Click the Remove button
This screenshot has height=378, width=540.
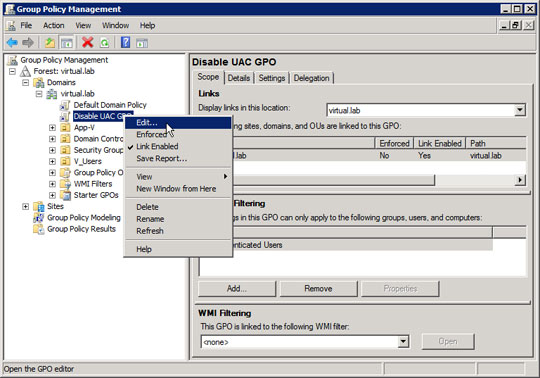click(319, 288)
